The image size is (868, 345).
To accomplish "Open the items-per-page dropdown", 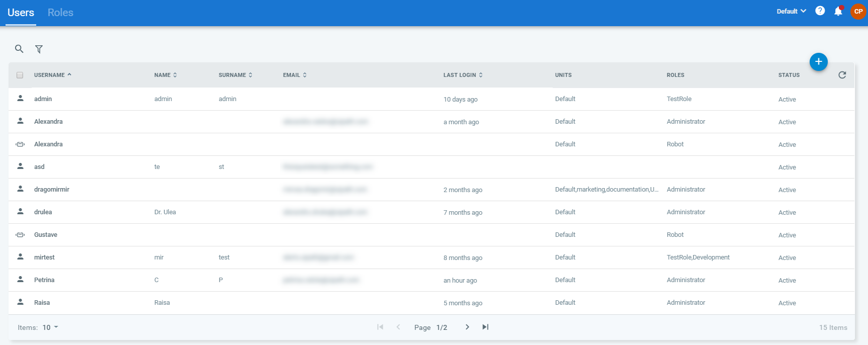I will pyautogui.click(x=50, y=327).
